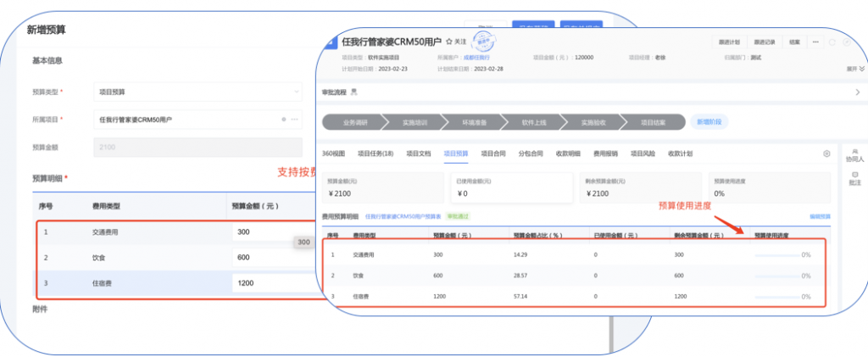
Task: Open project picker ellipsis in 所属项目 field
Action: coord(294,119)
